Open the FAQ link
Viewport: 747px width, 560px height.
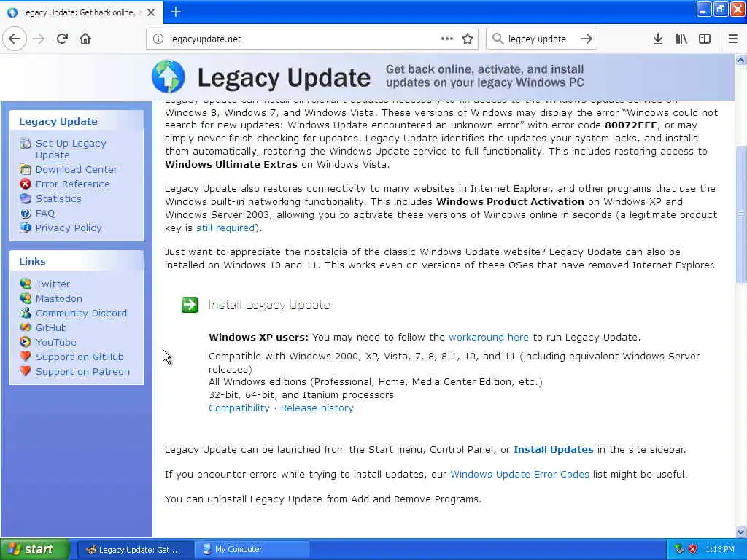pyautogui.click(x=44, y=214)
